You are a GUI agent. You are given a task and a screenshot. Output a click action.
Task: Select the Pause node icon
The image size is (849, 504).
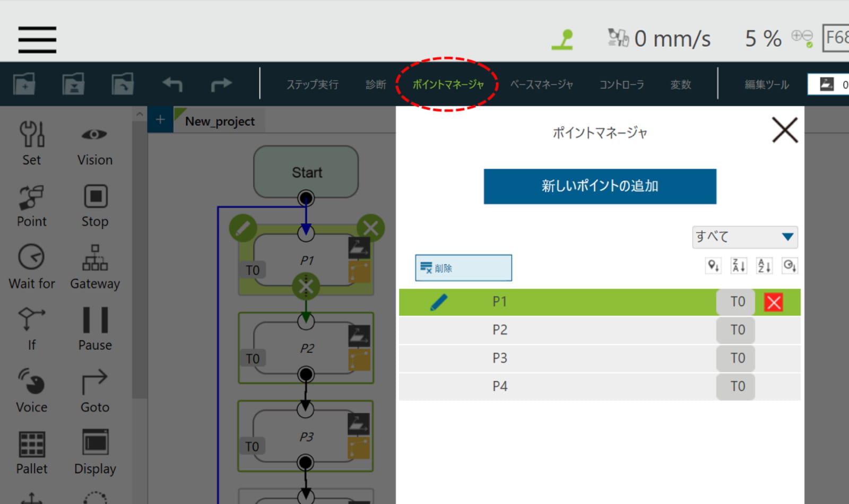pos(96,320)
